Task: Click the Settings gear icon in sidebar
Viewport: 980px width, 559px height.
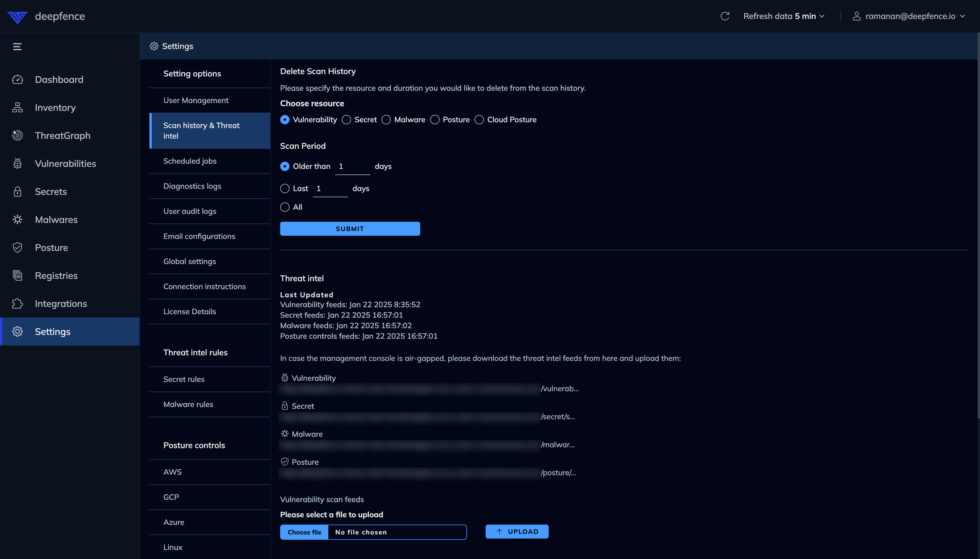Action: (x=17, y=332)
